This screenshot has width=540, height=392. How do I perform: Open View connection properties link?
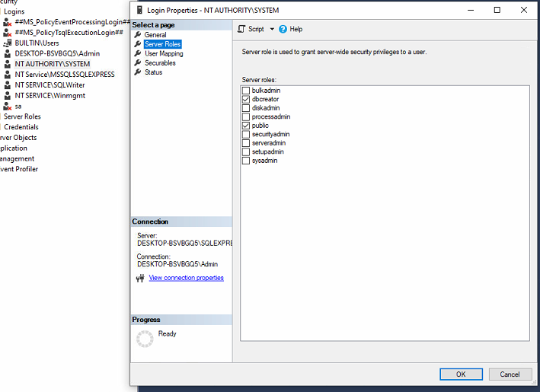click(x=186, y=278)
